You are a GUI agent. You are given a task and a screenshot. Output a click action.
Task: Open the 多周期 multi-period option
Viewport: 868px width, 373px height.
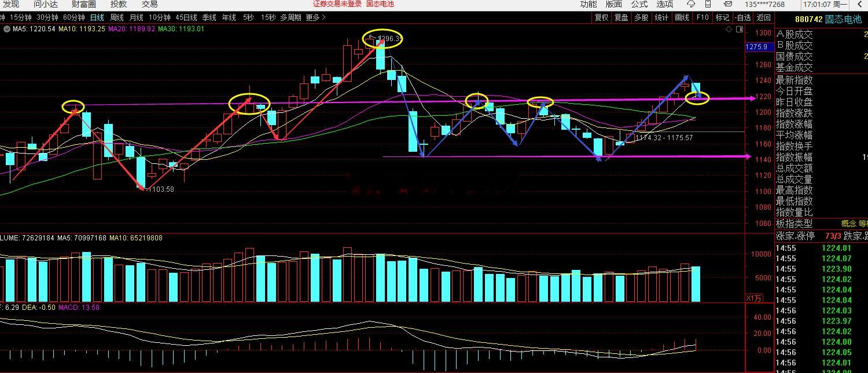290,17
